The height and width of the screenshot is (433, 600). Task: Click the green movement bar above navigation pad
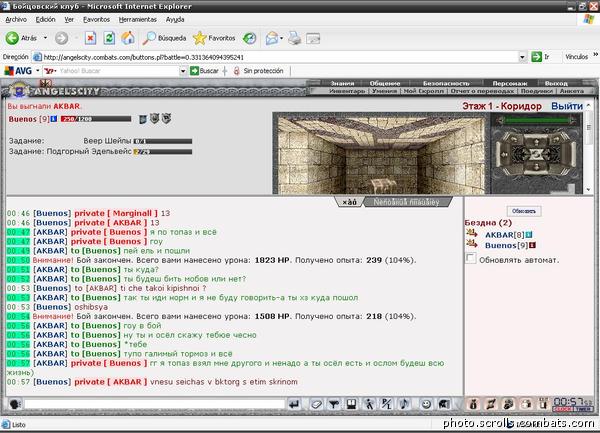click(x=536, y=120)
